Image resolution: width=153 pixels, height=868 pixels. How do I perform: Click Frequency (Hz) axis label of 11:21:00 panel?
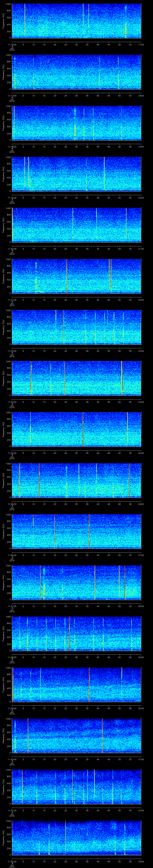pyautogui.click(x=3, y=276)
